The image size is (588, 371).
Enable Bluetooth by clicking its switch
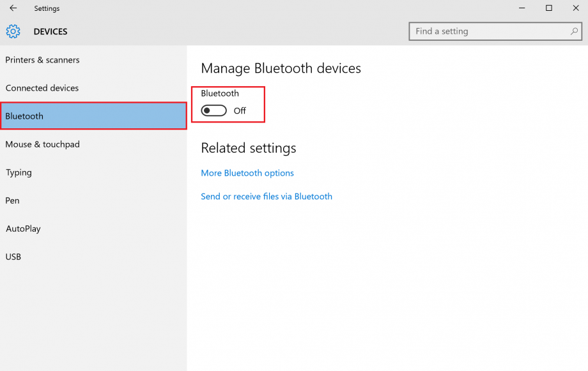213,110
